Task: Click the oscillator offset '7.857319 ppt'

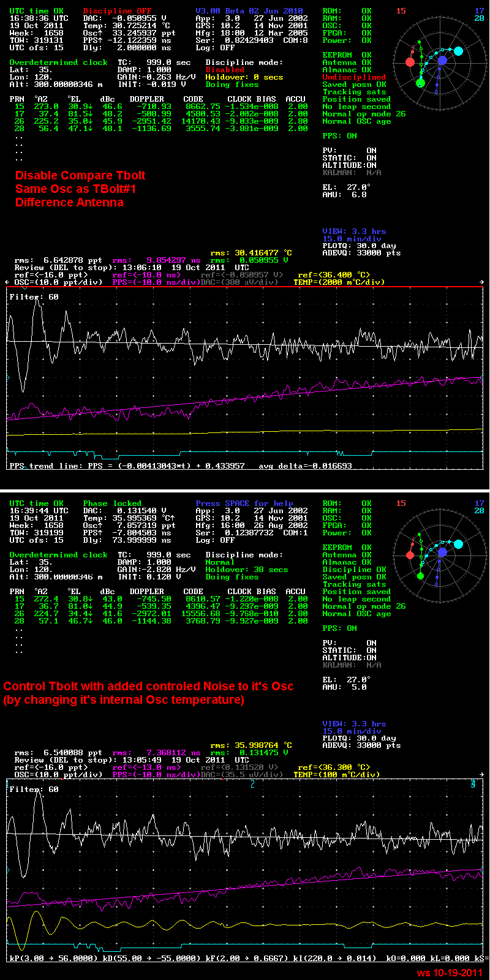Action: click(146, 526)
